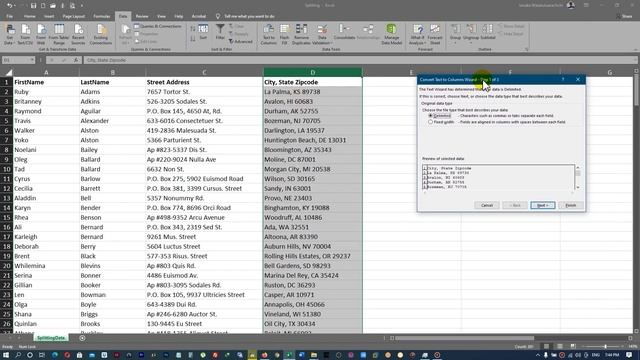Screen dimensions: 640x360
Task: Click taskbar search icon
Action: click(x=18, y=355)
